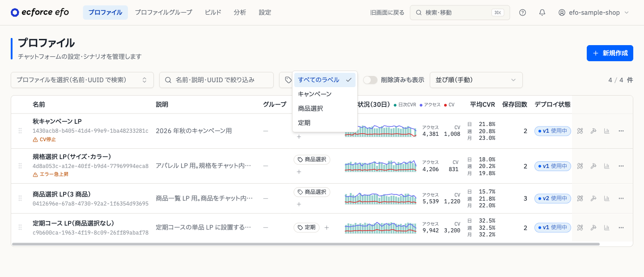Click profile name 定期コース LP(商品選択なし)

pos(73,223)
